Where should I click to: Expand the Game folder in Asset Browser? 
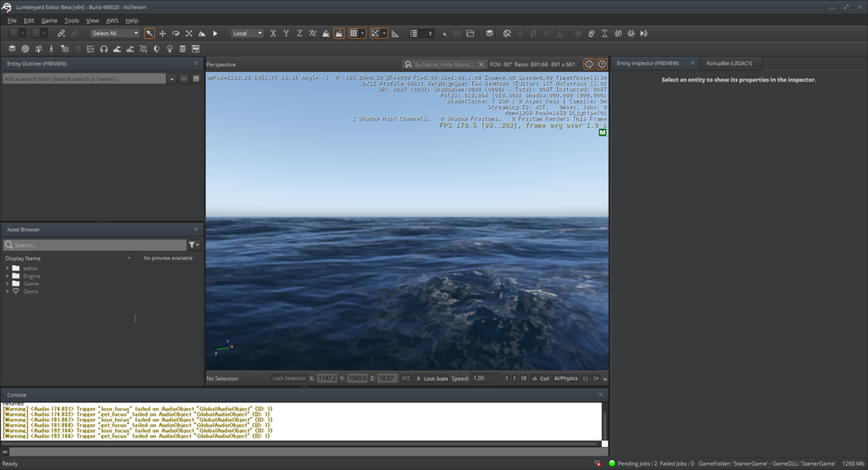pos(7,284)
